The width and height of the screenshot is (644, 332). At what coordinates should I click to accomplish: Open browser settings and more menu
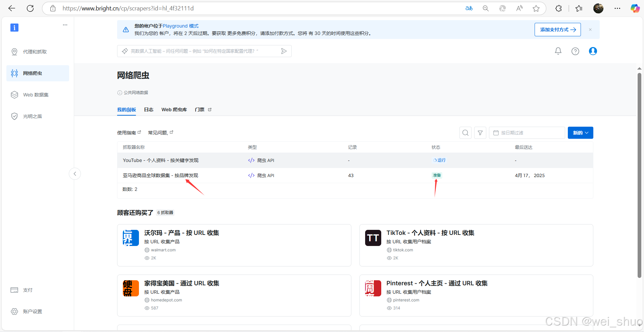point(617,8)
